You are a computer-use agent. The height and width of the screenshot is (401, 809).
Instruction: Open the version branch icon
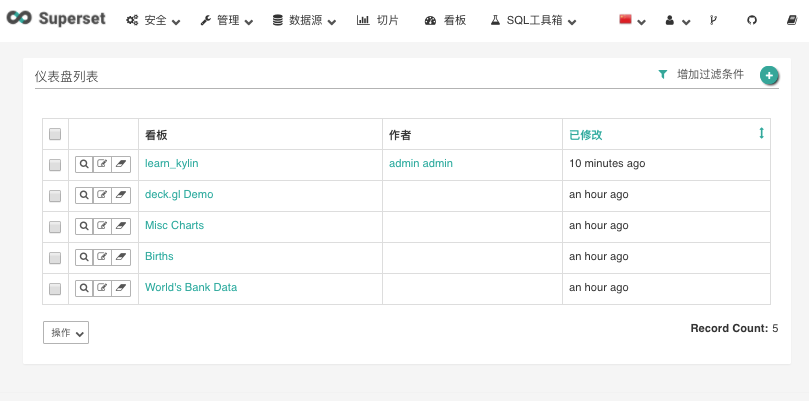pos(713,21)
